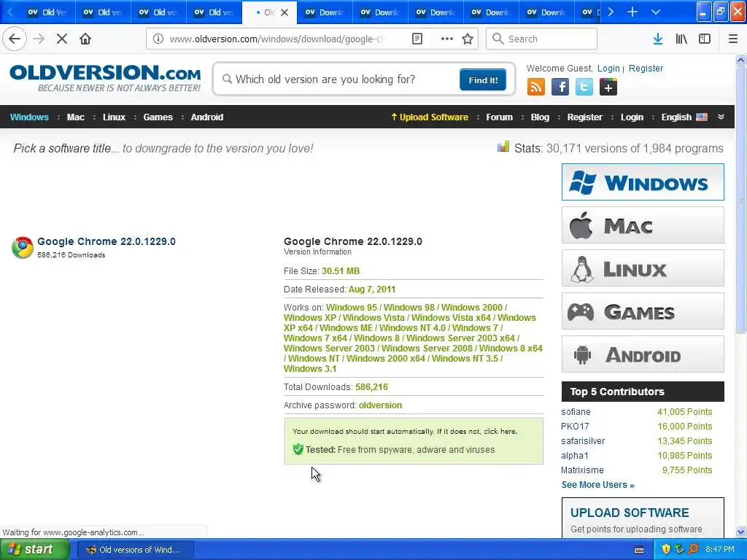Viewport: 747px width, 560px height.
Task: Click the Login link near Welcome Guest
Action: [609, 69]
